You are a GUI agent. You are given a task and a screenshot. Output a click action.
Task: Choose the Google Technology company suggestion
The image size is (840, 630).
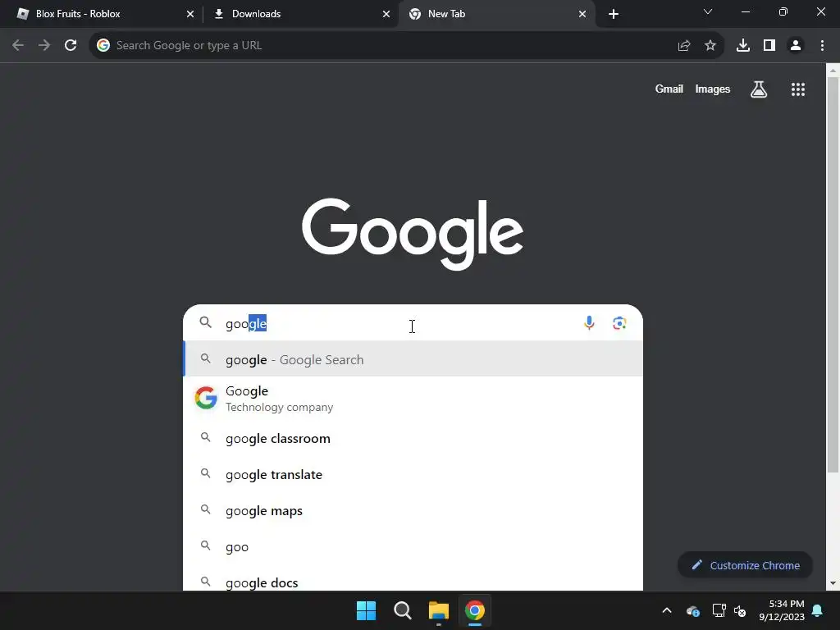point(413,399)
